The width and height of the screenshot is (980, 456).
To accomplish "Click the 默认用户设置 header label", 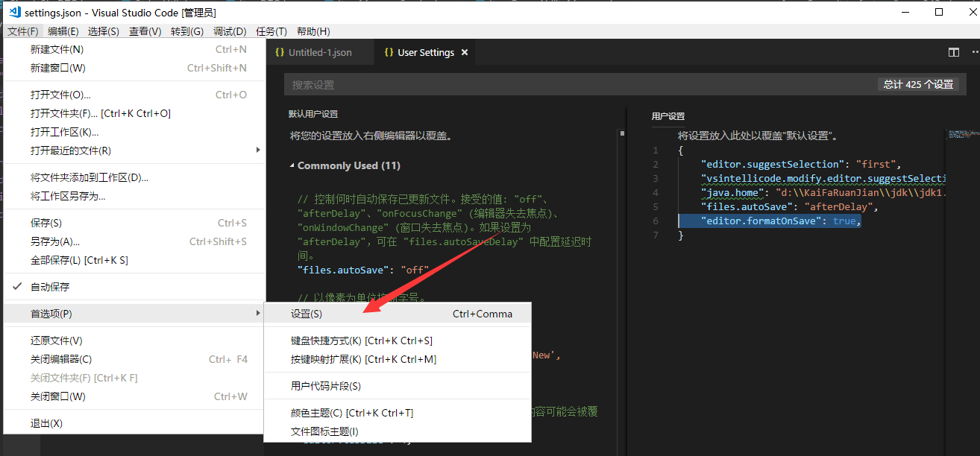I will pos(313,114).
